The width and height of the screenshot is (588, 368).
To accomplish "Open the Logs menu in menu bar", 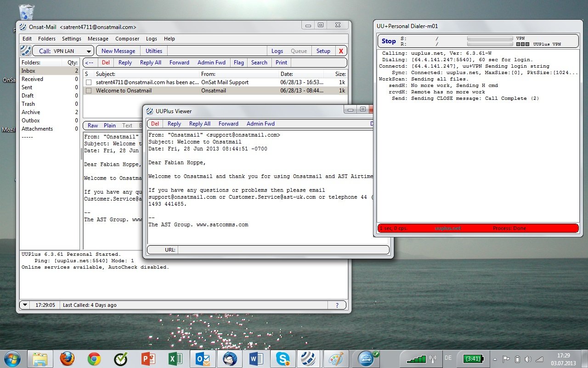I will pyautogui.click(x=152, y=39).
